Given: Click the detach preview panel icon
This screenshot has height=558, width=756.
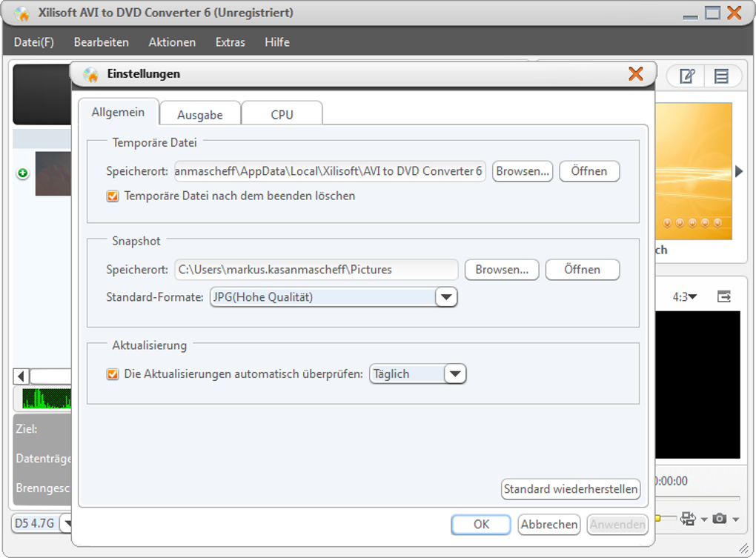Looking at the screenshot, I should coord(724,296).
